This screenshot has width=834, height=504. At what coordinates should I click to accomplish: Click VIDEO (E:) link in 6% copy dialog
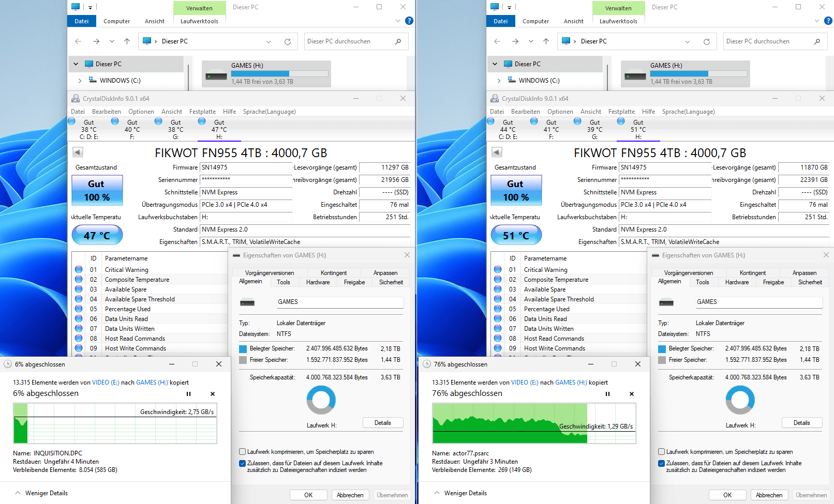pos(106,383)
